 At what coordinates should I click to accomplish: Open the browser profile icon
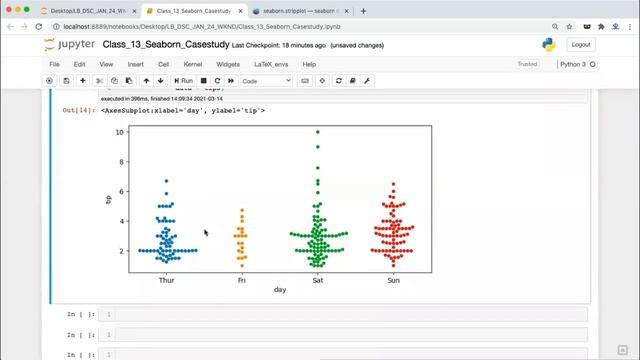[616, 27]
